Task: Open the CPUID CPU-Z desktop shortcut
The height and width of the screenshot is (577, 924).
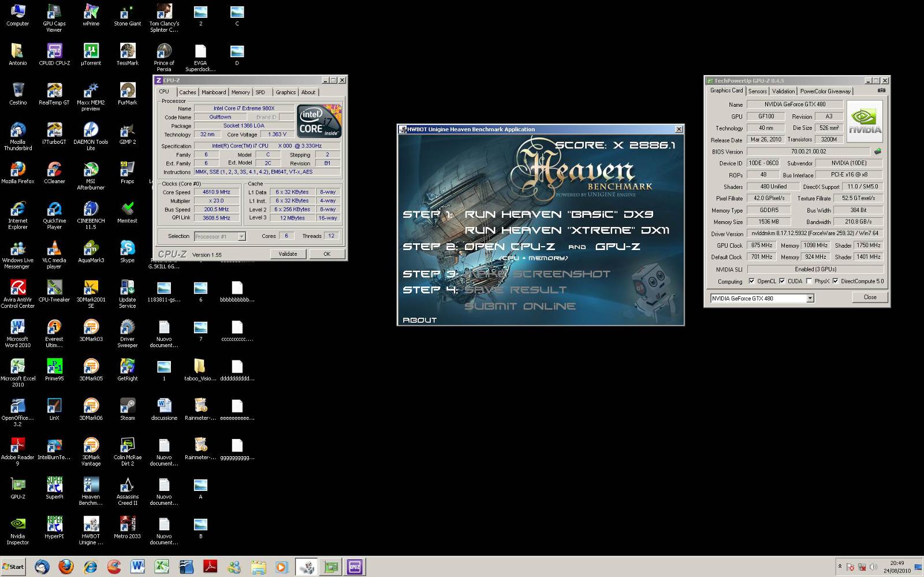Action: click(x=54, y=55)
